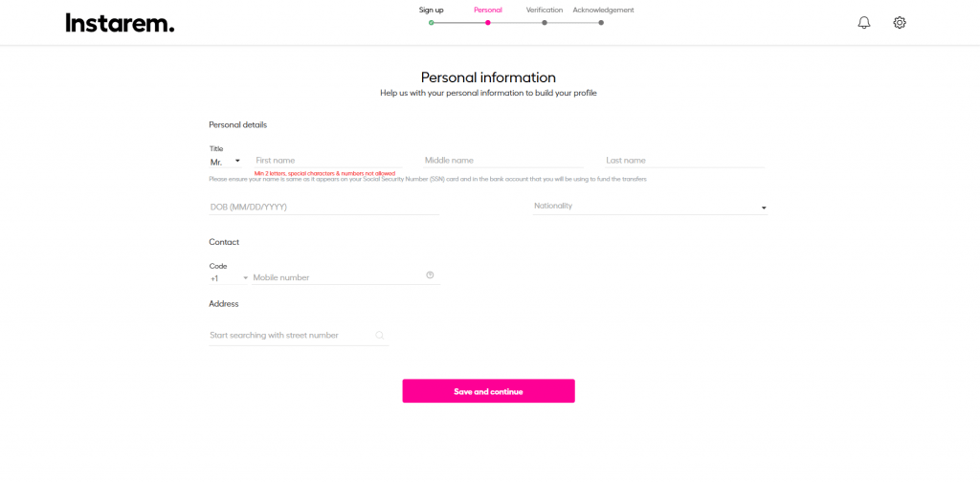Click the address search magnifier icon
980x482 pixels.
click(x=380, y=336)
